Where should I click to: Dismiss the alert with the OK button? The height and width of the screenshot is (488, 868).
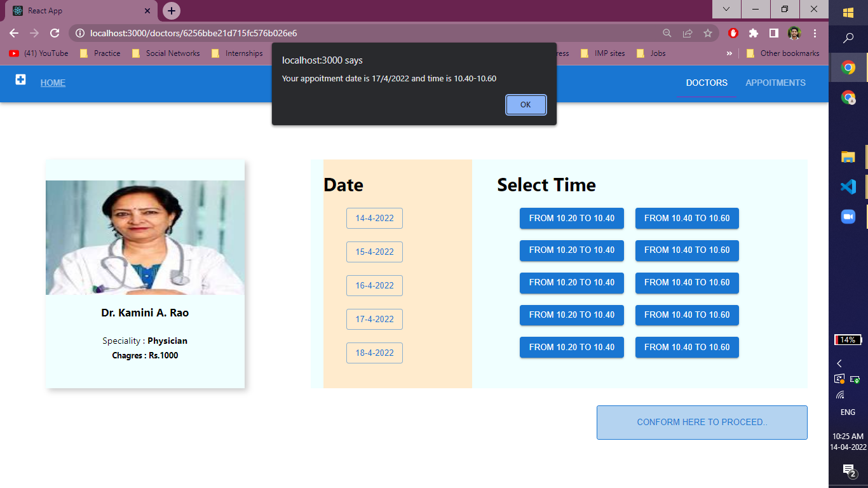click(526, 105)
